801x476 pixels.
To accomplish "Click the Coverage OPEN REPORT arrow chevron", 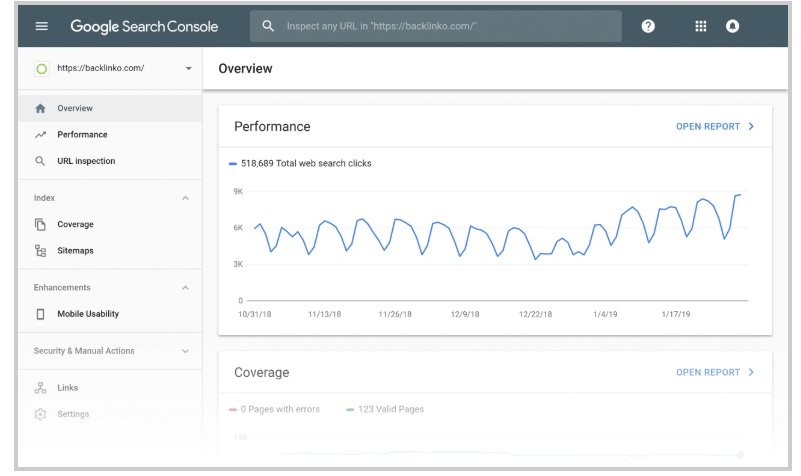I will pos(751,372).
